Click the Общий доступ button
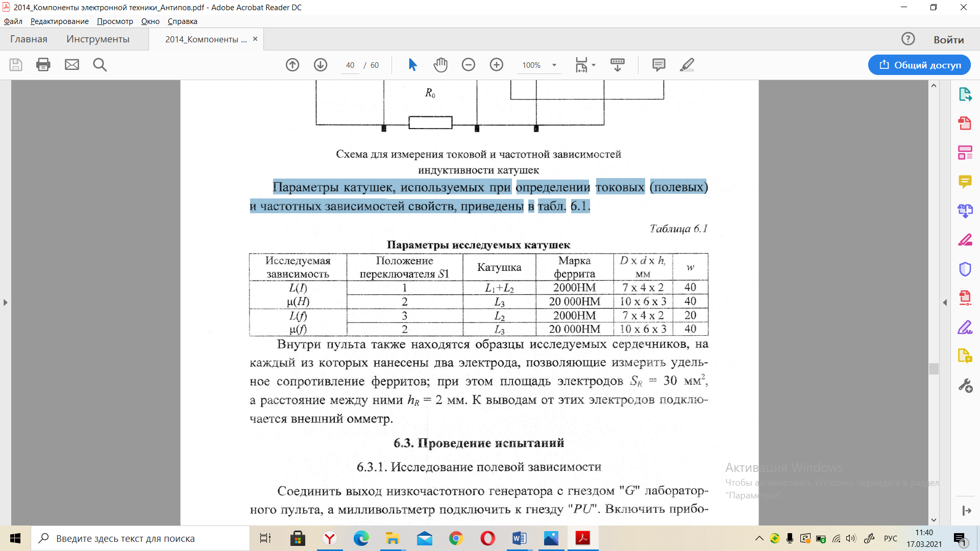 pos(919,65)
